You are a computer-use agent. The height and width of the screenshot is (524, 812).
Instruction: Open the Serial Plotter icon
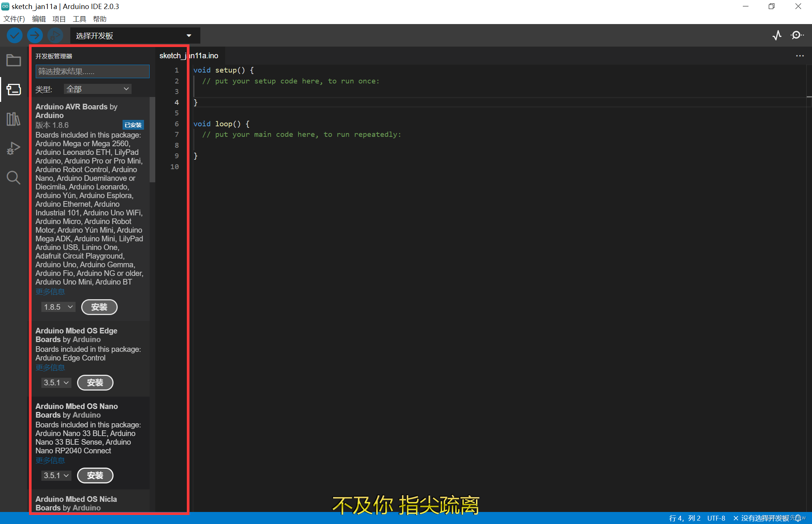coord(777,35)
